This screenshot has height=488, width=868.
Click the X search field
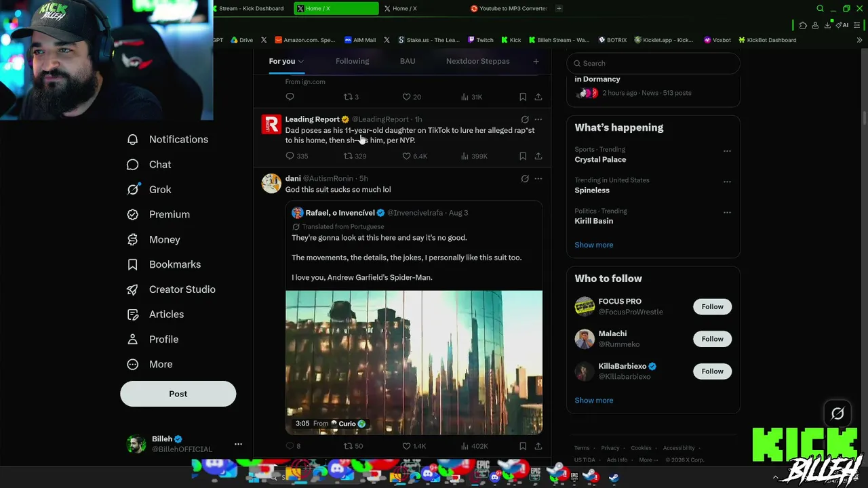pyautogui.click(x=653, y=63)
